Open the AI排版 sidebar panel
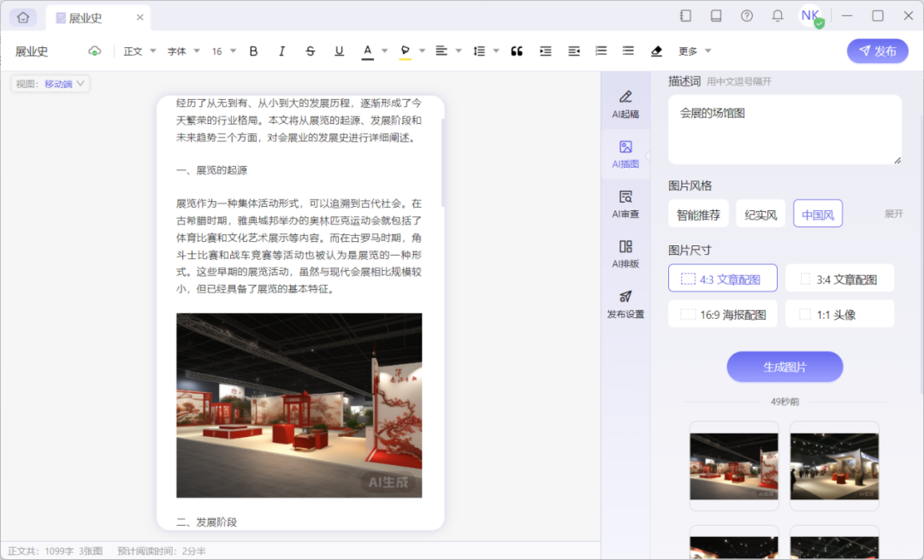924x560 pixels. click(x=625, y=254)
